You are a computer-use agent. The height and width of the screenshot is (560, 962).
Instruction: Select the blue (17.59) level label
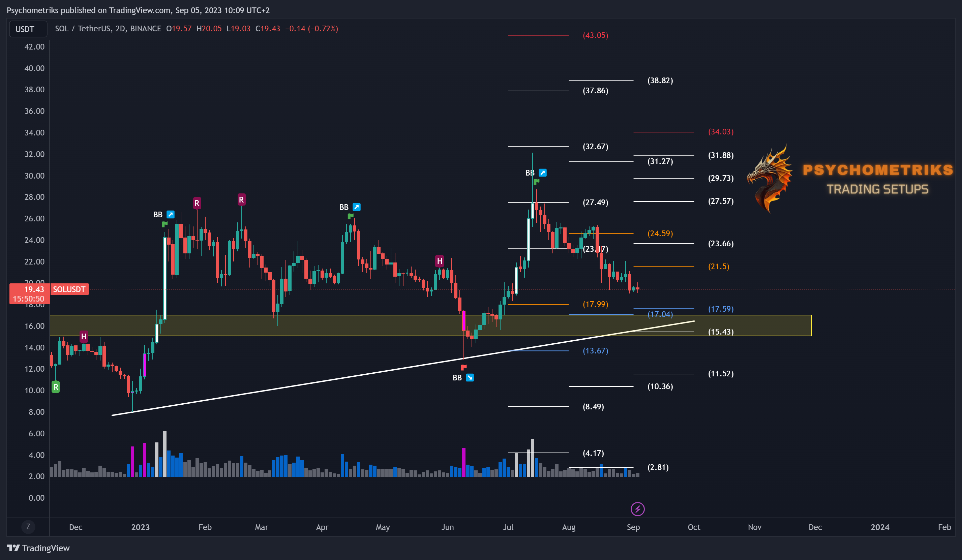click(721, 309)
